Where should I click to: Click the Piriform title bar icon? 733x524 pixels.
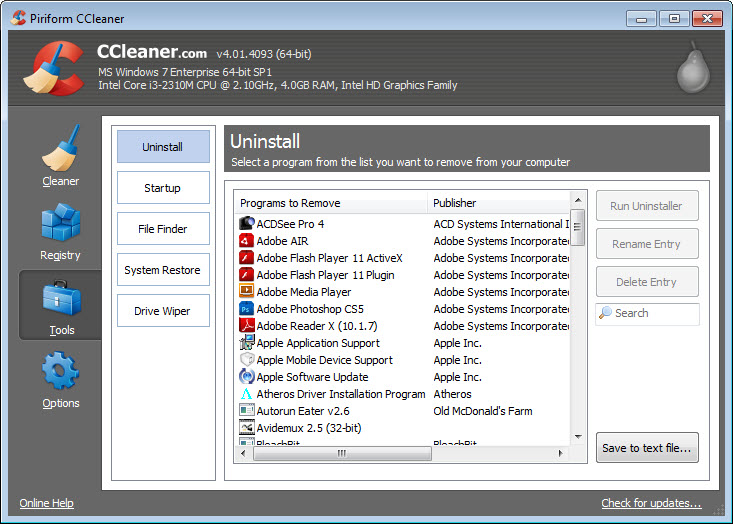18,18
